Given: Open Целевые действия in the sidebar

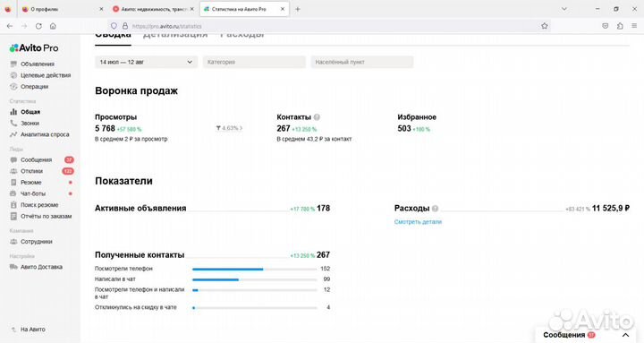Looking at the screenshot, I should (46, 75).
